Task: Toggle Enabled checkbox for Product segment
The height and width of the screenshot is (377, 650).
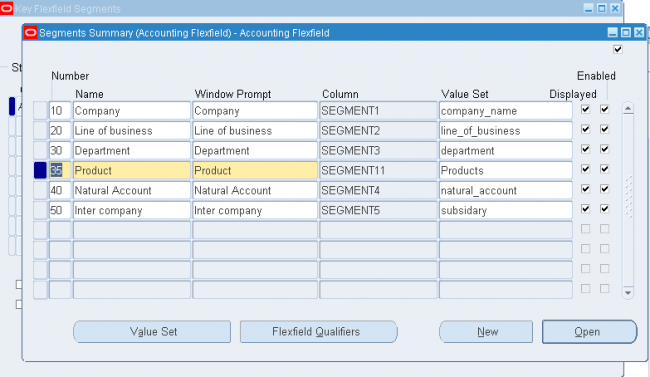Action: click(605, 169)
